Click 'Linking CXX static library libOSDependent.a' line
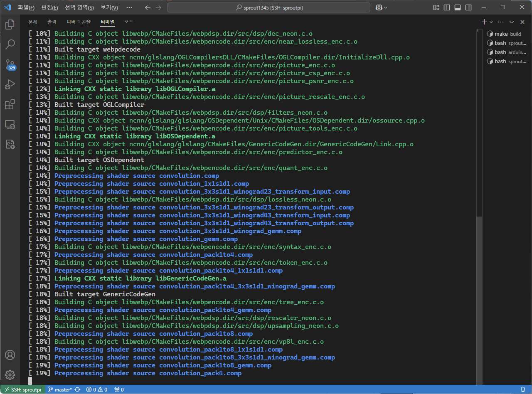 [x=122, y=136]
